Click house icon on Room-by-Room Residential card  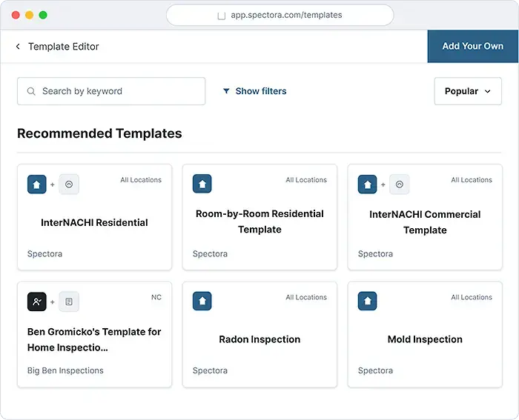point(202,184)
